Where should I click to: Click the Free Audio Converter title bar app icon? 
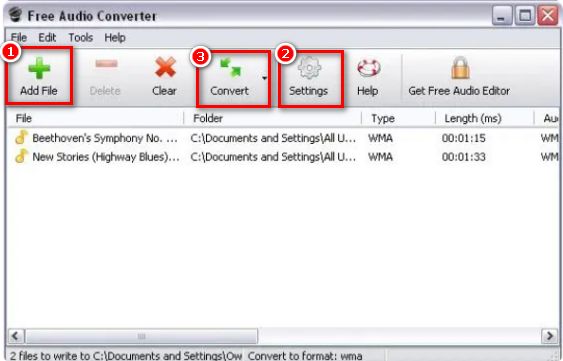[15, 14]
